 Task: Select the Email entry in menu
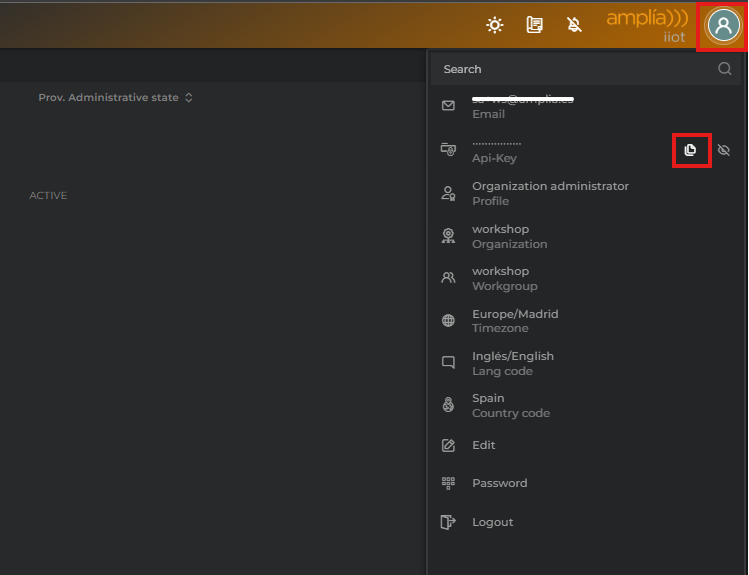pyautogui.click(x=522, y=107)
